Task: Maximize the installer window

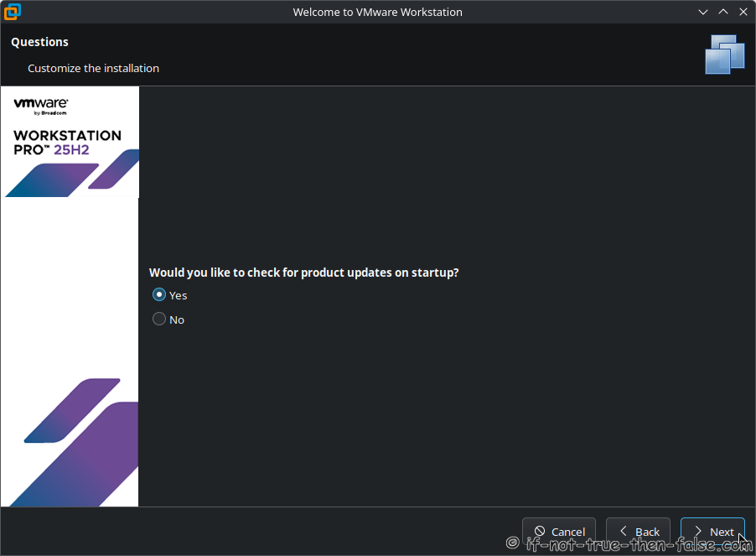Action: click(723, 12)
